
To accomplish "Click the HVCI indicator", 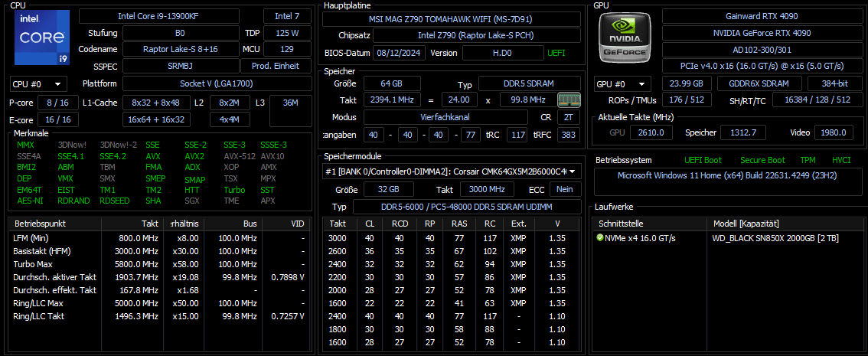I will point(841,160).
